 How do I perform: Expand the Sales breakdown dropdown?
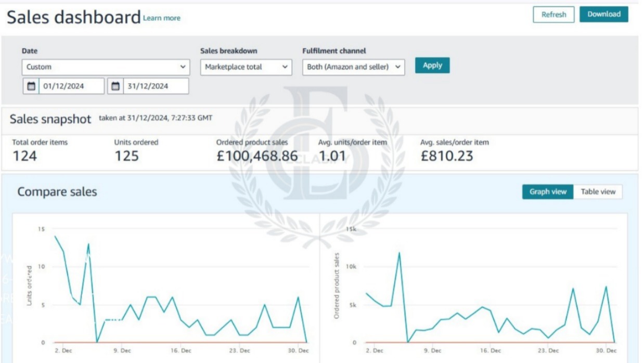point(246,67)
